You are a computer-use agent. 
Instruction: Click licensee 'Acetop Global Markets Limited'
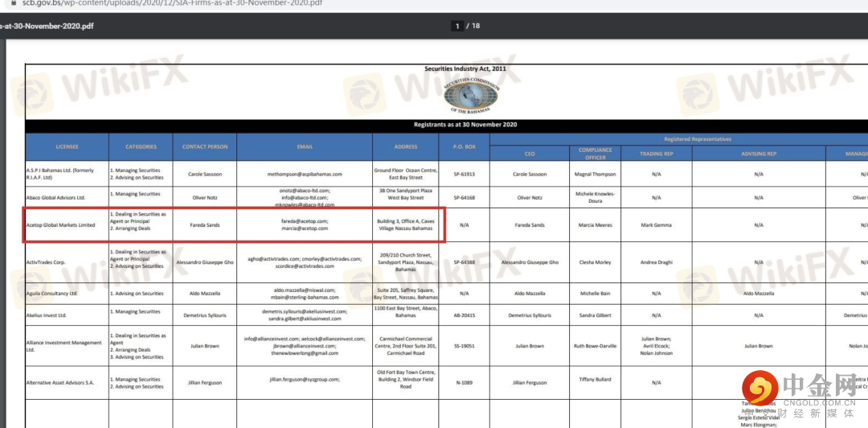pos(61,225)
